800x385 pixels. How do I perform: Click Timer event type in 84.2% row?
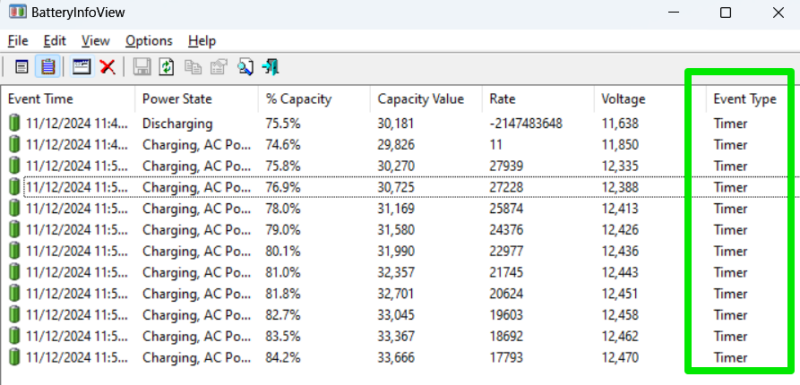[x=730, y=357]
